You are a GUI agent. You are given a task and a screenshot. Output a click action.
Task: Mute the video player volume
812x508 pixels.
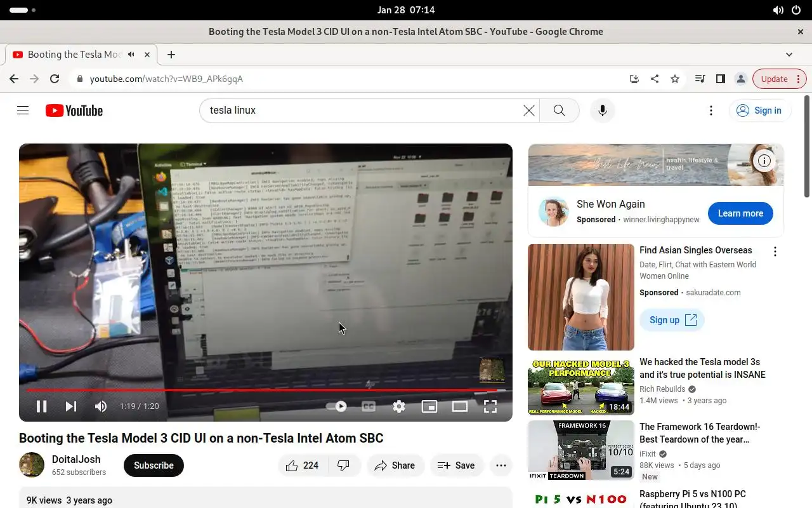[x=101, y=406]
